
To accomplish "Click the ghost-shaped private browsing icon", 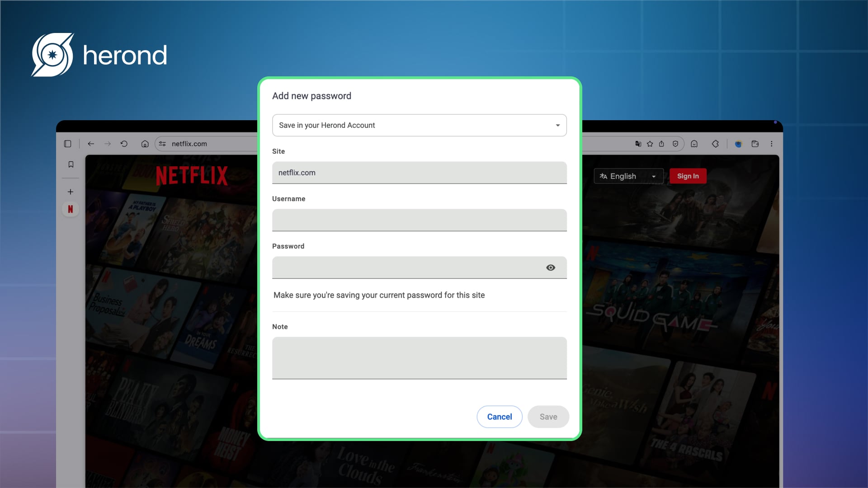I will (x=694, y=144).
